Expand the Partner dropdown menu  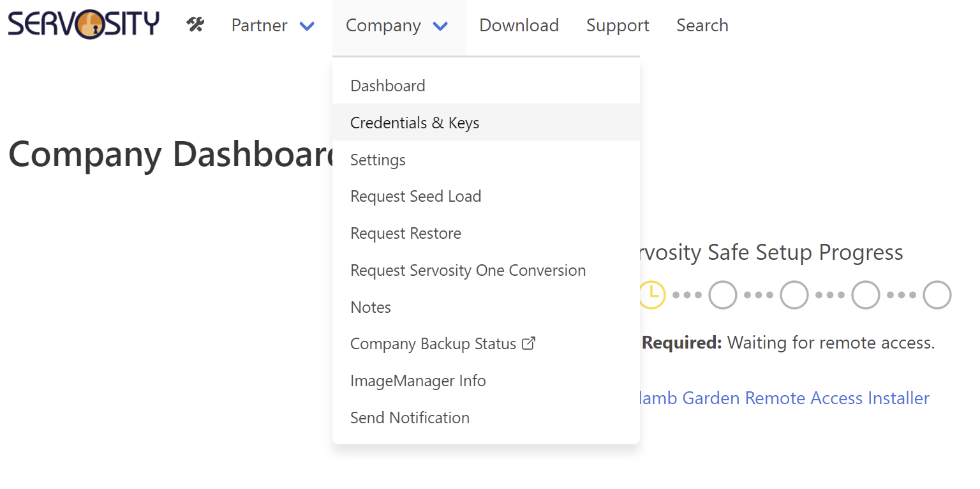(x=272, y=26)
